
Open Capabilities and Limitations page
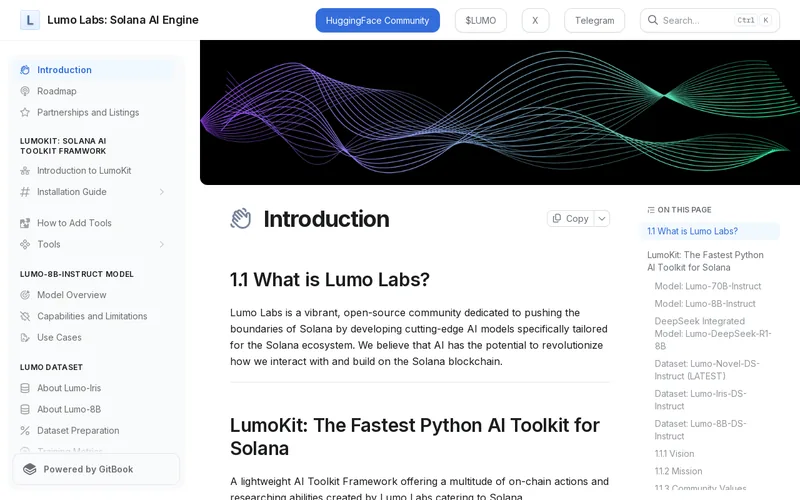[x=94, y=316]
